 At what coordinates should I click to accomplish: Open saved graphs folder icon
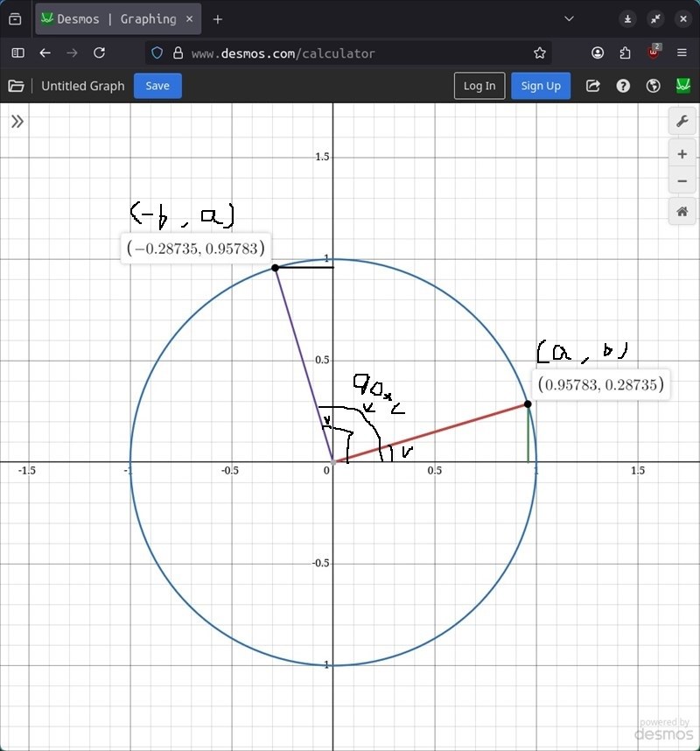pos(16,86)
